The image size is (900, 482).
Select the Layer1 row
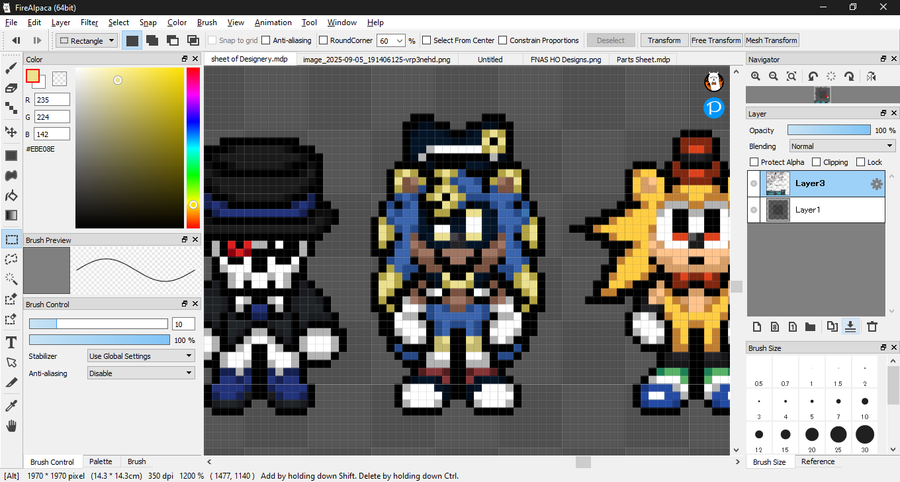click(x=816, y=210)
